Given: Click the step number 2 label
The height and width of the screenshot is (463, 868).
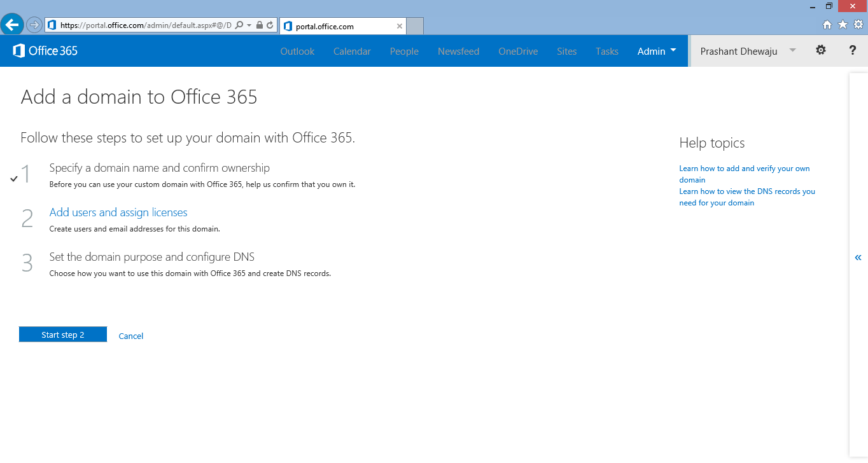Looking at the screenshot, I should 27,218.
